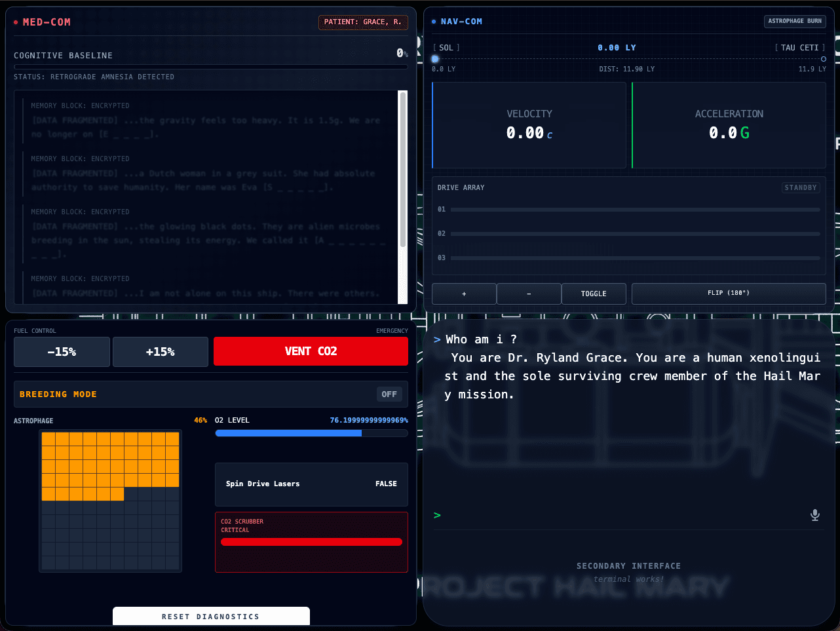The width and height of the screenshot is (840, 631).
Task: Click the 'DIST: 11.90 LY' readout
Action: 626,69
